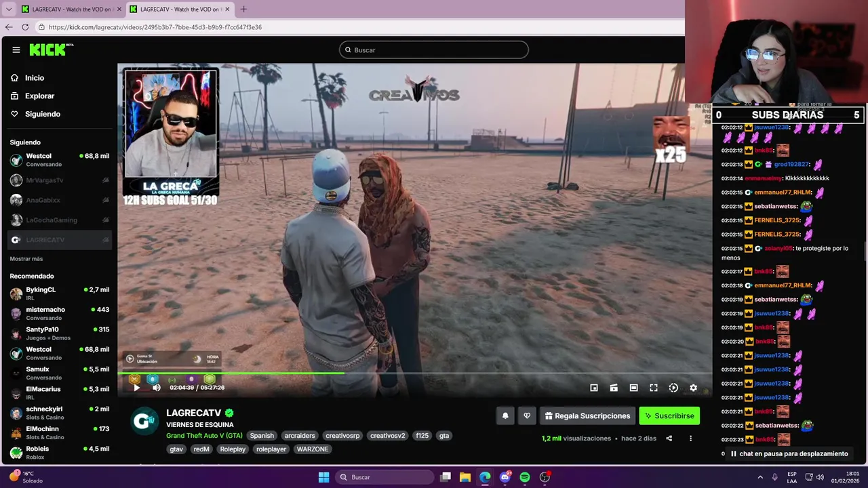
Task: Select the creativosrp tag
Action: (342, 436)
